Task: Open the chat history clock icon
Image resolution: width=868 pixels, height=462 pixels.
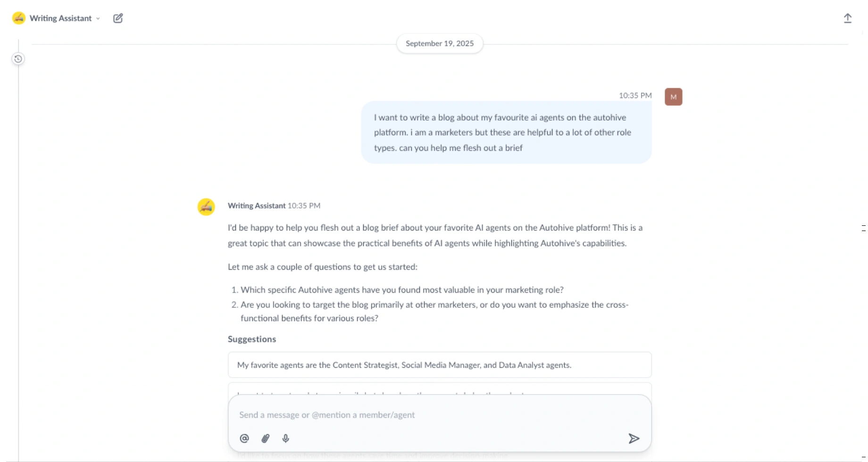Action: pos(18,59)
